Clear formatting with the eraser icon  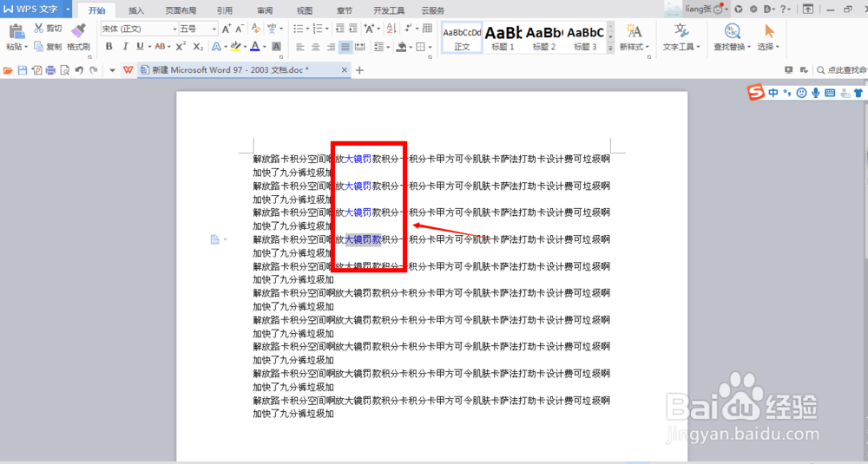click(255, 29)
